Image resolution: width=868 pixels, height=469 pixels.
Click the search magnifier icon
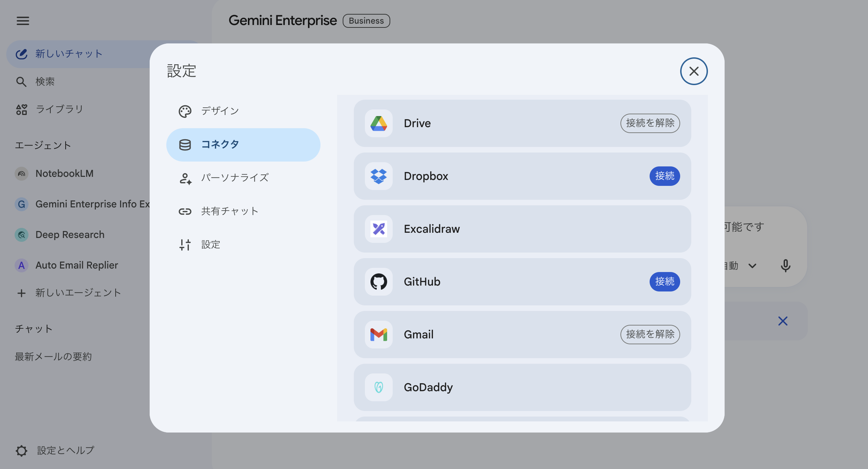pyautogui.click(x=22, y=82)
